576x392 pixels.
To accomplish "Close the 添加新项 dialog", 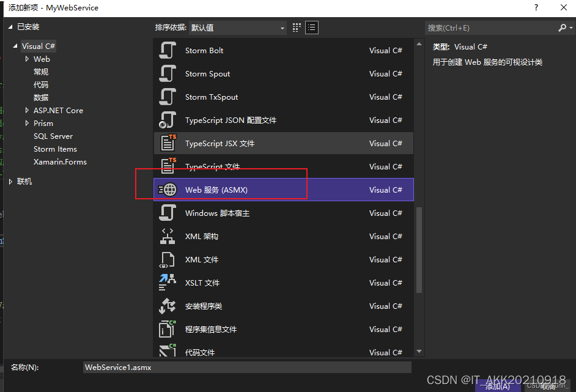I will pyautogui.click(x=564, y=8).
